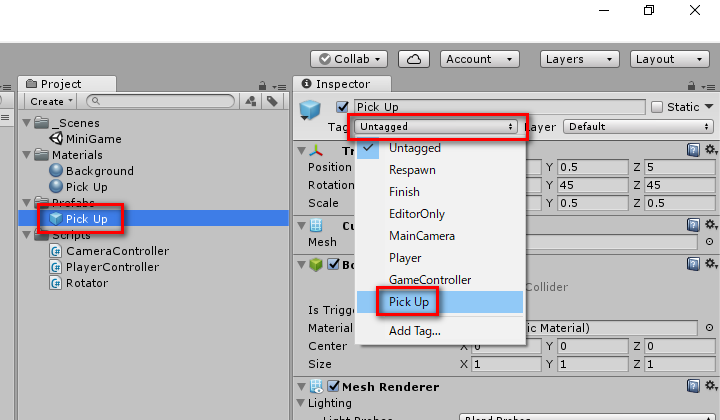The image size is (720, 420).
Task: Click the Material object picker circle
Action: click(709, 328)
